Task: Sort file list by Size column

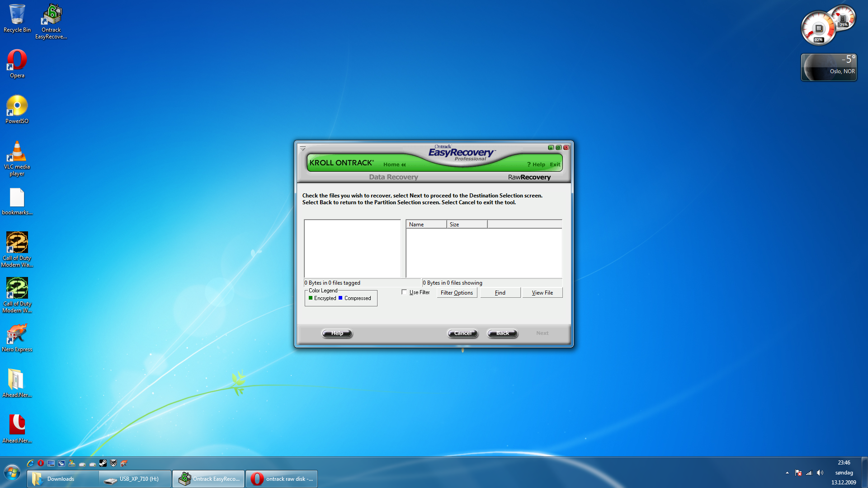Action: point(467,225)
